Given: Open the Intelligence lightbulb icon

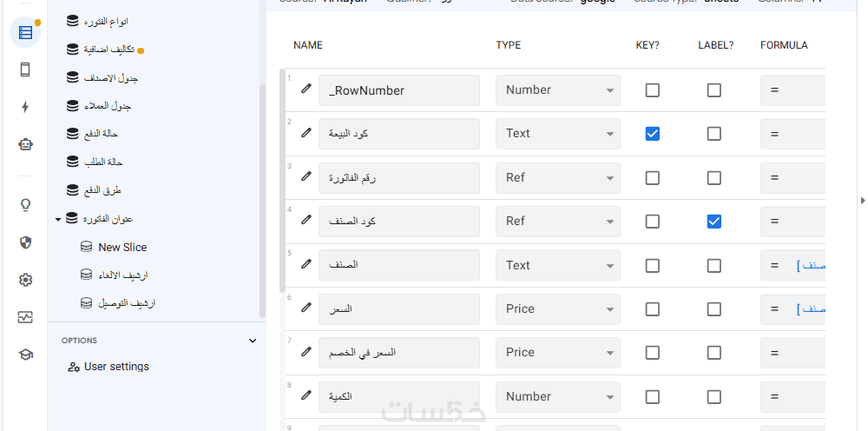Looking at the screenshot, I should click(25, 205).
